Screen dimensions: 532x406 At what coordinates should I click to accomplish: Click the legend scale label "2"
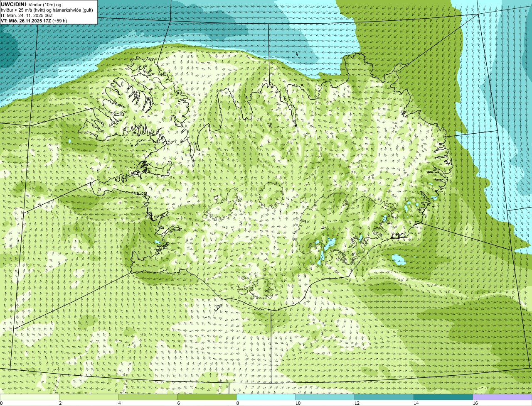[60, 403]
